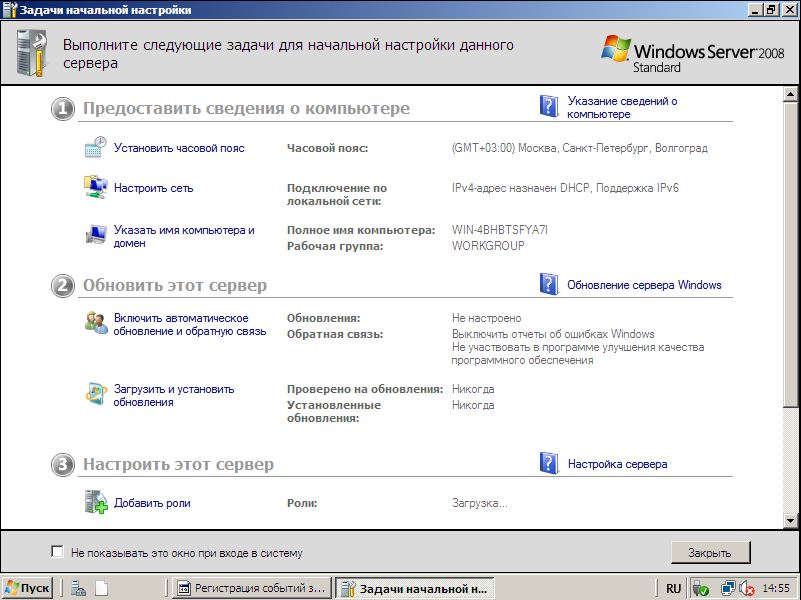Click the 14:55 clock in tray
801x600 pixels.
776,588
